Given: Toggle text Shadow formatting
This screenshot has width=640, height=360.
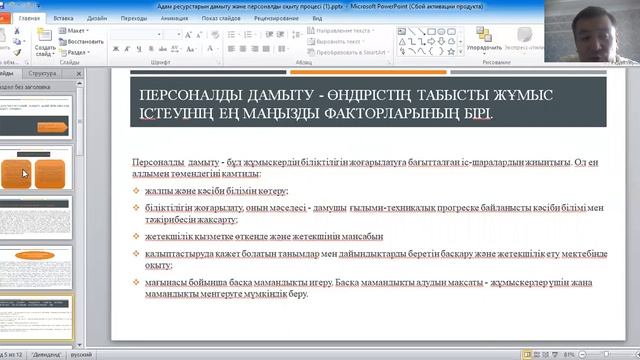Looking at the screenshot, I should (151, 49).
